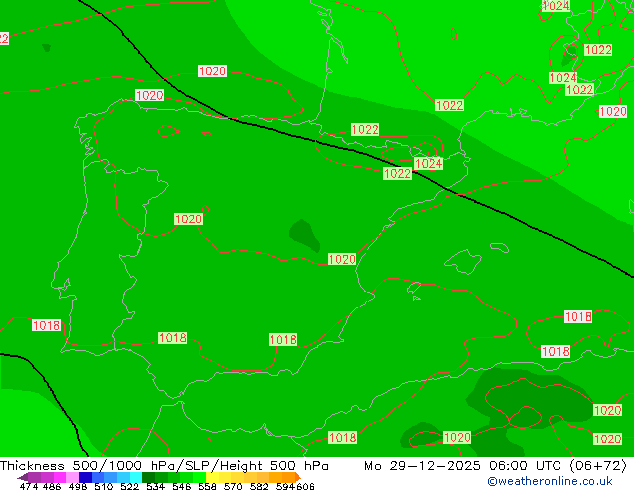Viewport: 634px width, 490px height.
Task: Click the legend value 486
Action: click(52, 486)
